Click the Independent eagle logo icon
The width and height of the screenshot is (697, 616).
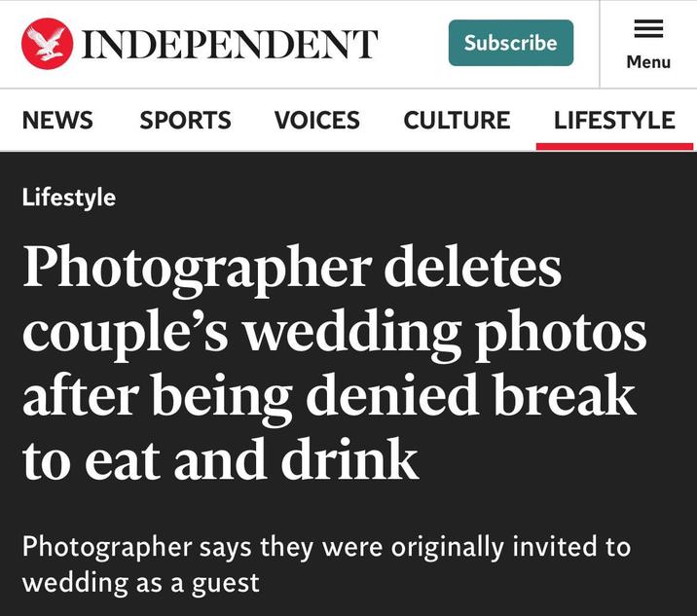pos(46,44)
